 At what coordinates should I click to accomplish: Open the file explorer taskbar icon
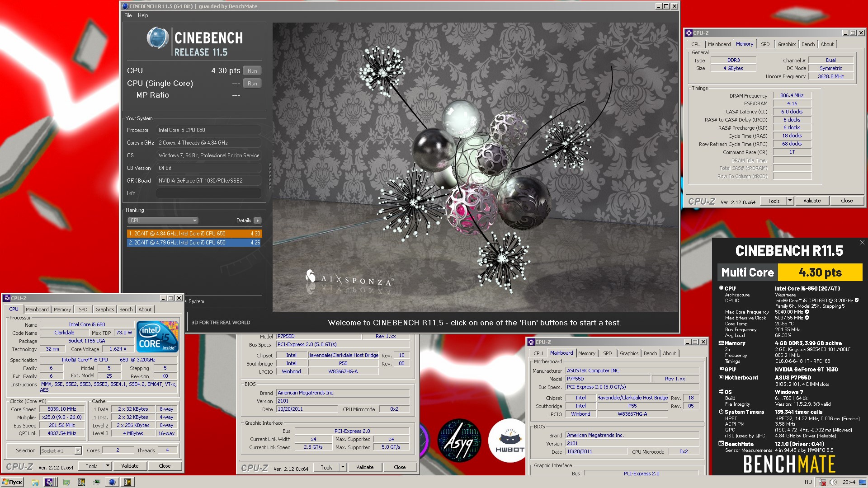(x=35, y=482)
